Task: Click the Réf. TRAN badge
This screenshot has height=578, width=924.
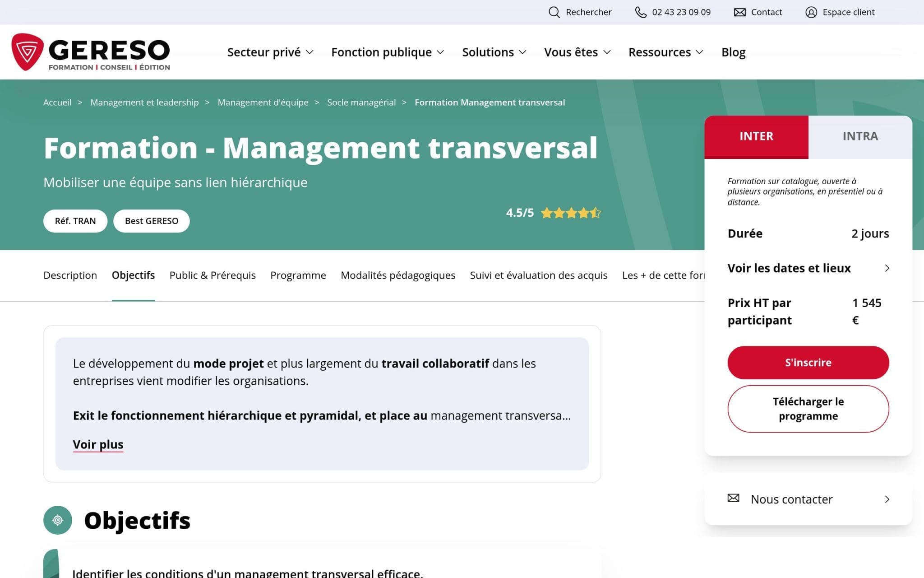Action: pyautogui.click(x=75, y=221)
